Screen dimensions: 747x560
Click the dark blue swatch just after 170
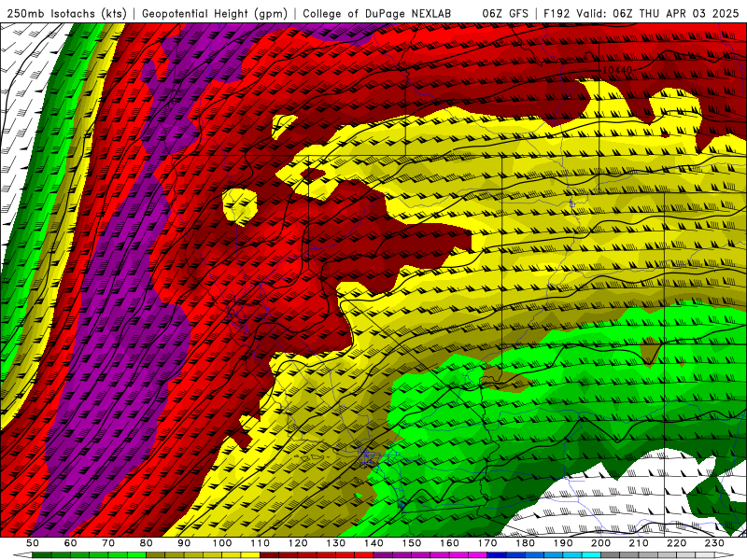pyautogui.click(x=497, y=555)
